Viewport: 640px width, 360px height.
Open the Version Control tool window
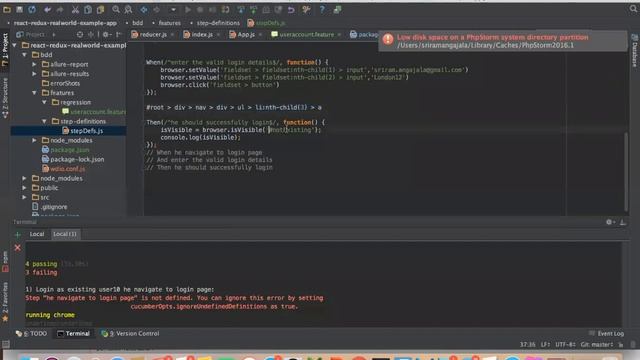131,334
